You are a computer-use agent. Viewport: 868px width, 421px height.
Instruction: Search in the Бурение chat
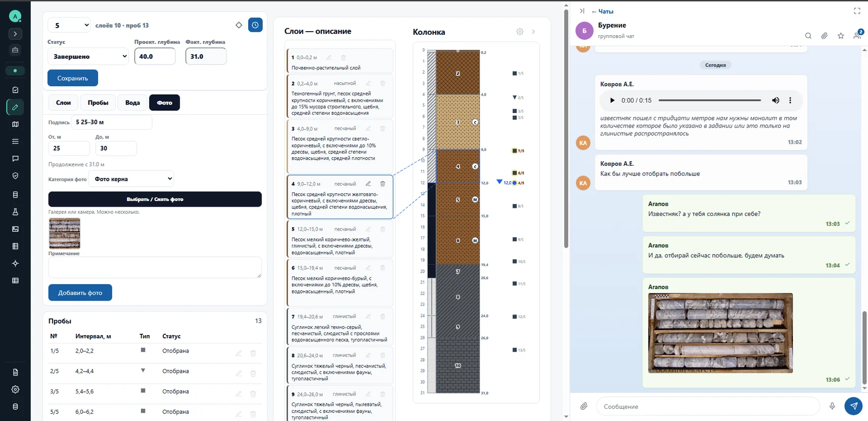point(808,36)
